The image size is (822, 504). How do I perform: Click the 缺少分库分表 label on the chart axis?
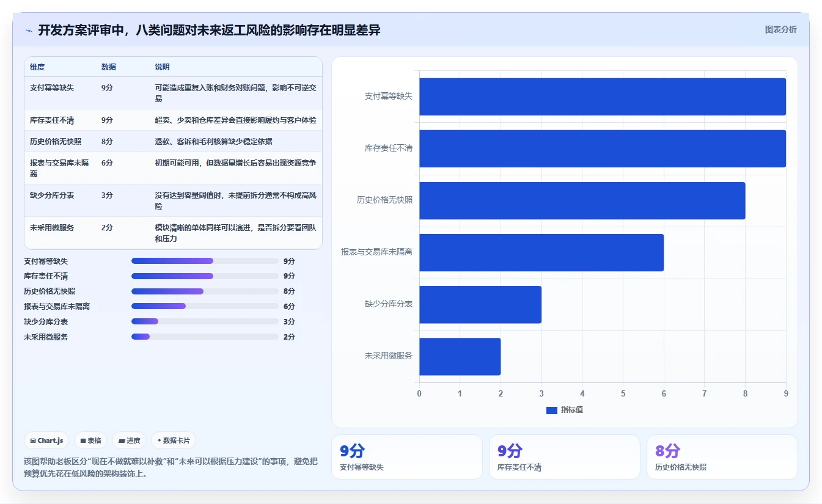(389, 304)
